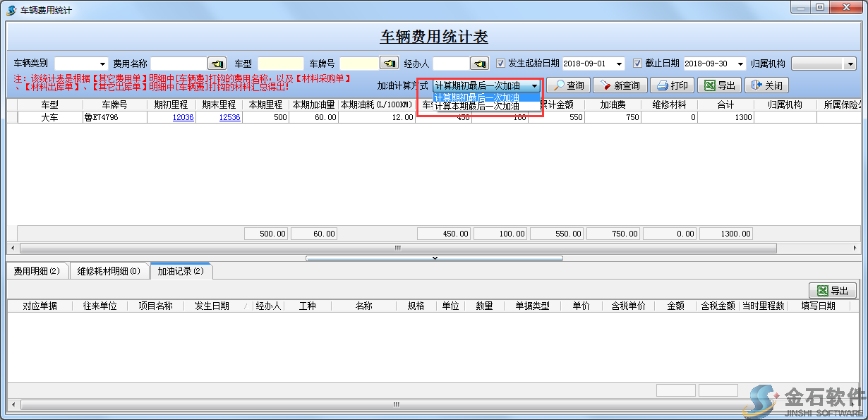Expand the start date 2018-09-01 picker

[619, 64]
